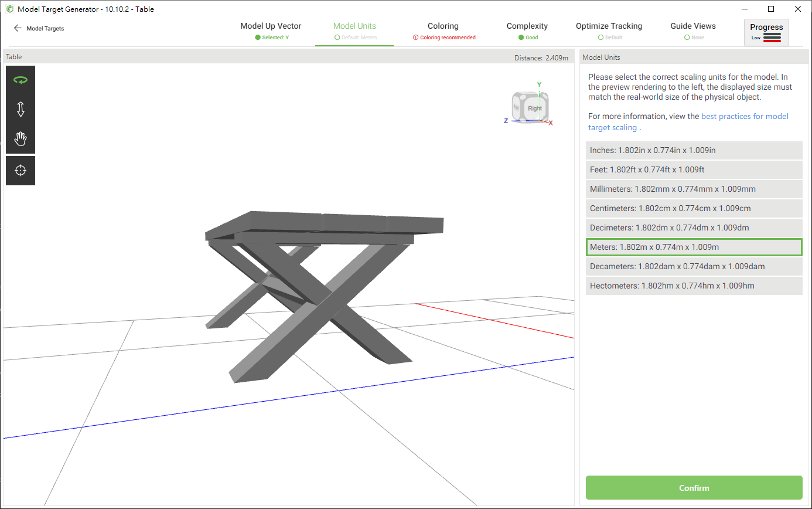812x509 pixels.
Task: Choose Millimeters scaling unit
Action: pyautogui.click(x=694, y=189)
